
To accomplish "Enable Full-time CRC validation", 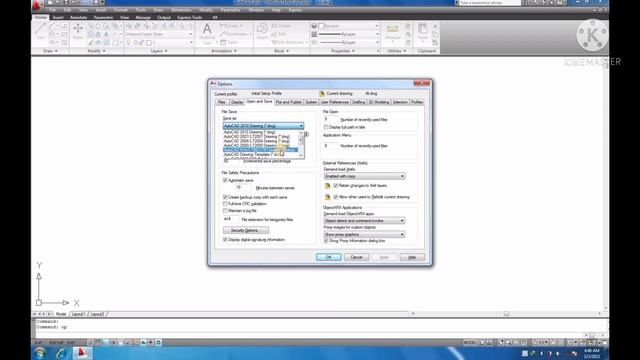I will pos(225,203).
